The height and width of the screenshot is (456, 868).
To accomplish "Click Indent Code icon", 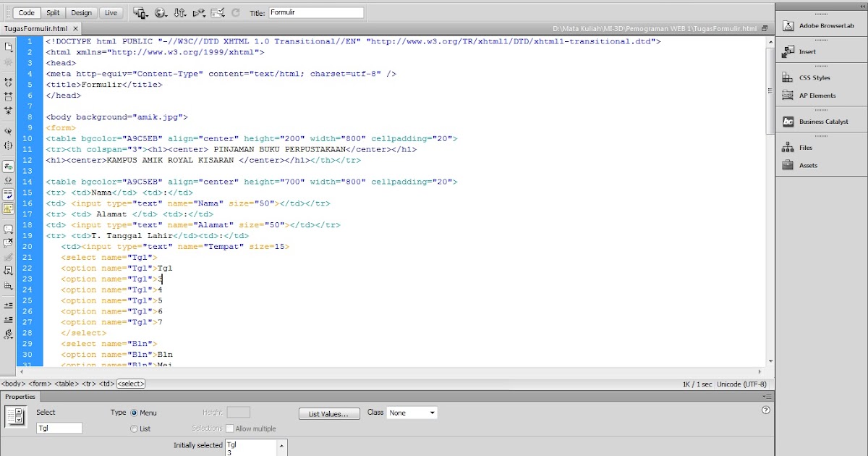I will [x=9, y=305].
